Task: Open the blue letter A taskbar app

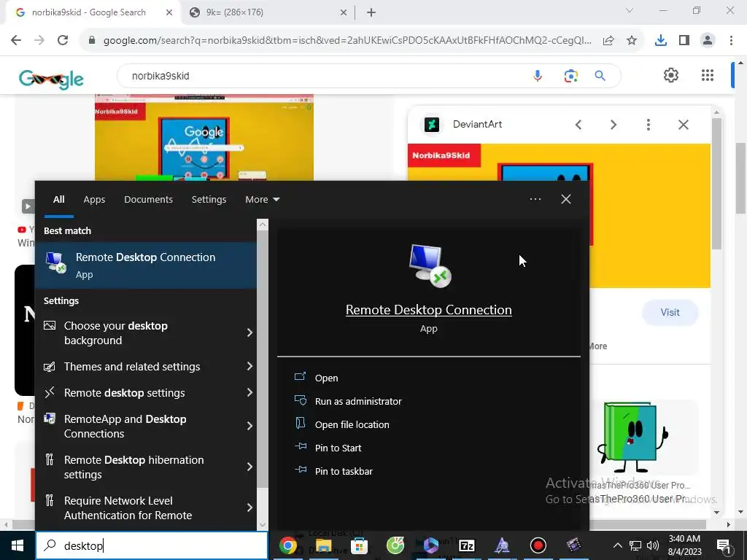Action: click(502, 545)
